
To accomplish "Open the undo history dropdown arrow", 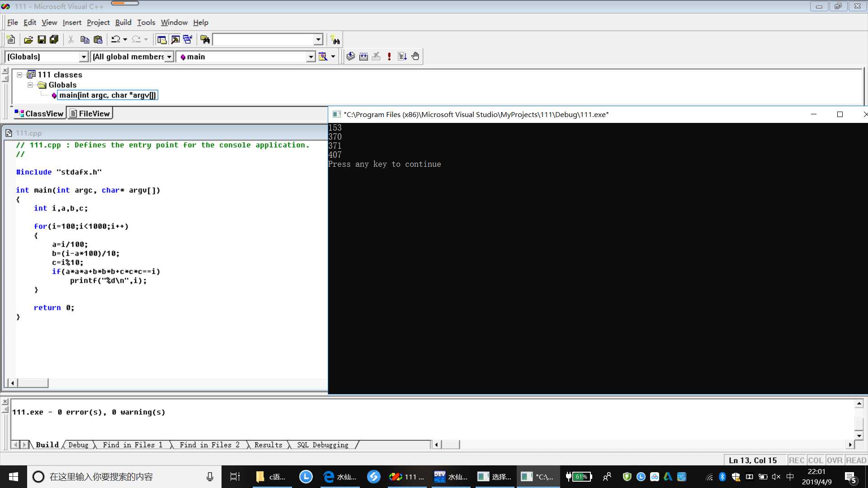I will pyautogui.click(x=125, y=40).
